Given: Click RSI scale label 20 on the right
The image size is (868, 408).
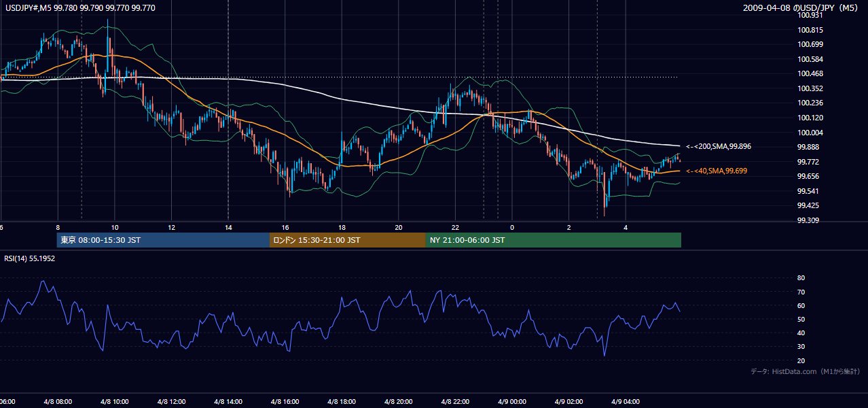Looking at the screenshot, I should tap(801, 360).
